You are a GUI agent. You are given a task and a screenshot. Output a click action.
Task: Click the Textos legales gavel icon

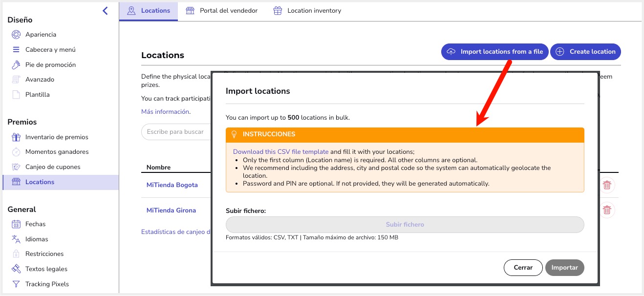[x=16, y=269]
